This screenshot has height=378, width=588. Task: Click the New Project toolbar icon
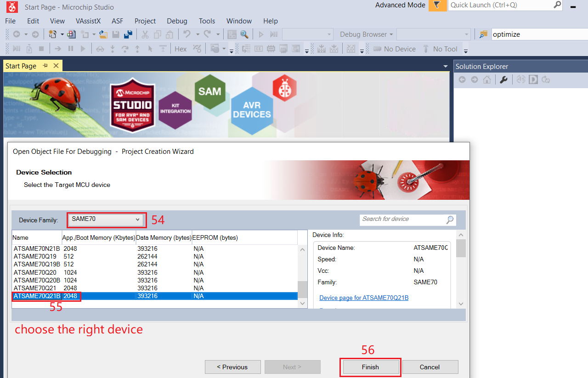pyautogui.click(x=53, y=34)
